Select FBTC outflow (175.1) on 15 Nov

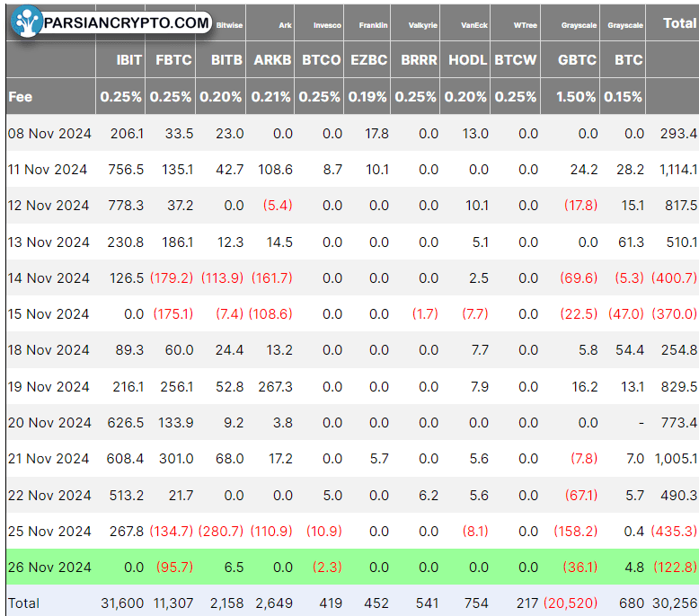tap(173, 314)
